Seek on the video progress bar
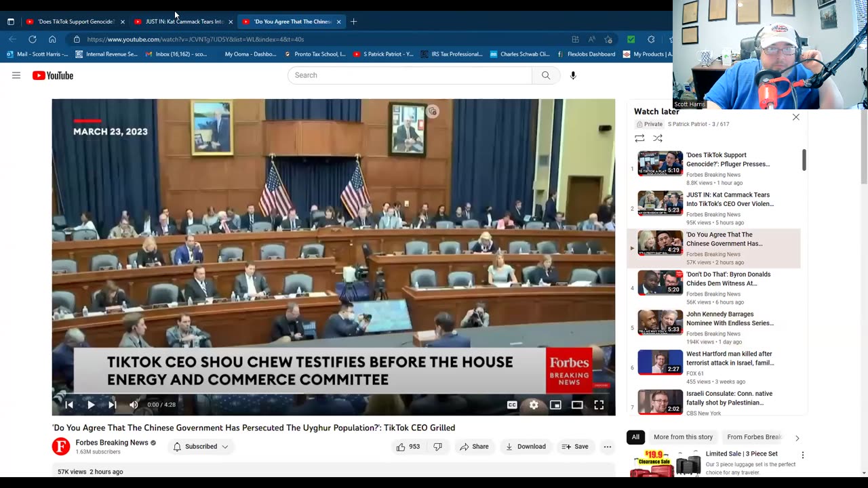868x488 pixels. [334, 394]
